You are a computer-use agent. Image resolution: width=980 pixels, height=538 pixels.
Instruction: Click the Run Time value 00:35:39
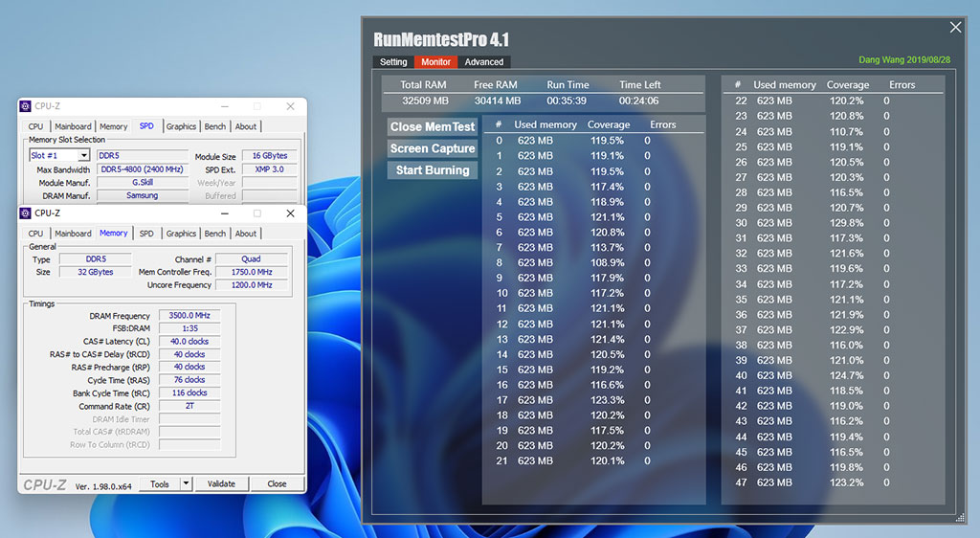coord(567,101)
